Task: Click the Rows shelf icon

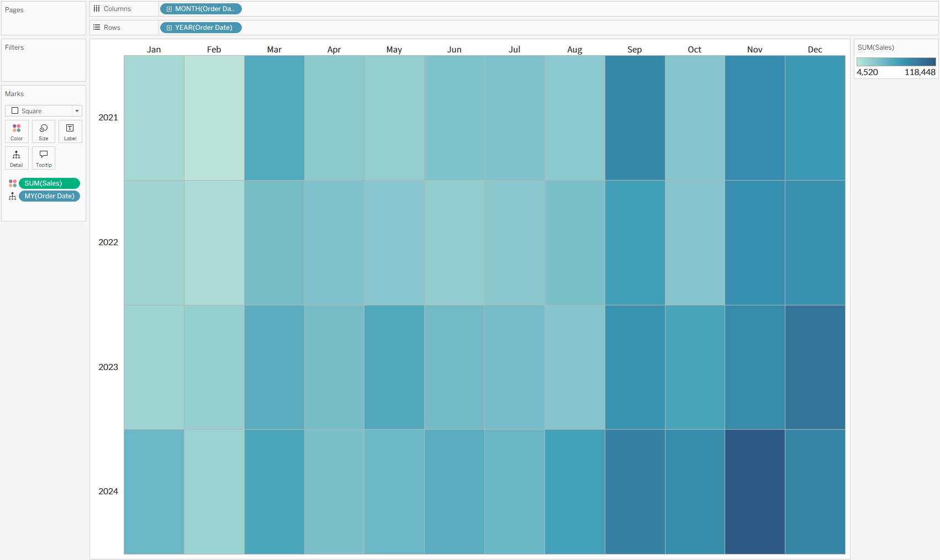Action: pyautogui.click(x=97, y=28)
